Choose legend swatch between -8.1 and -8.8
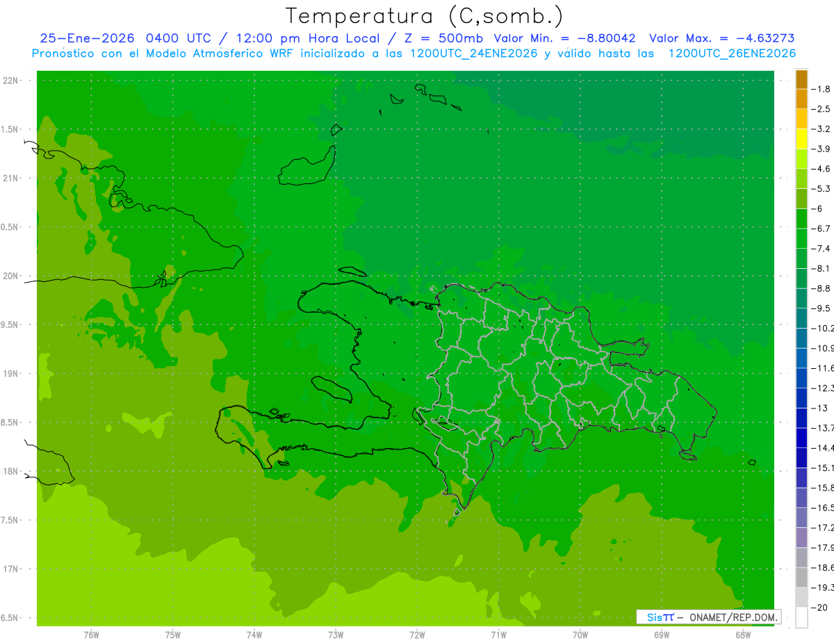This screenshot has width=834, height=644. coord(801,278)
